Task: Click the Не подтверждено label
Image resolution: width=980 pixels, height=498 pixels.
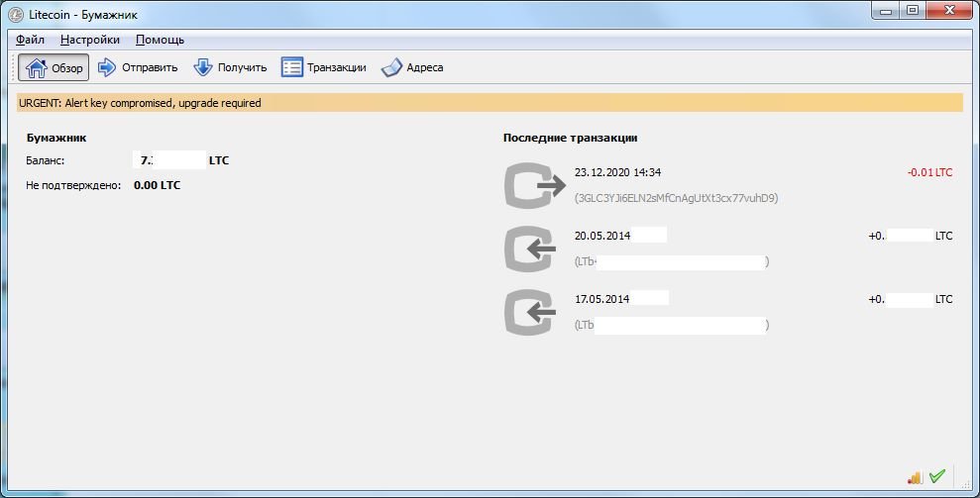Action: pos(73,185)
